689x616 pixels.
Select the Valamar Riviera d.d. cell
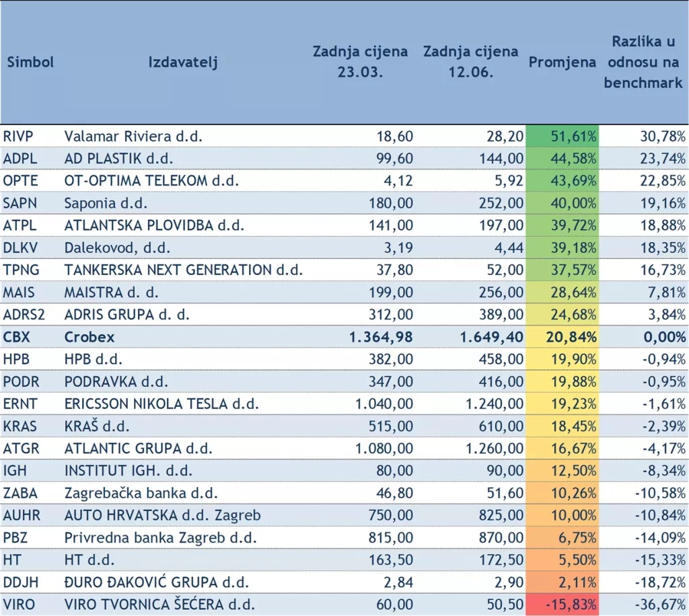(x=133, y=137)
